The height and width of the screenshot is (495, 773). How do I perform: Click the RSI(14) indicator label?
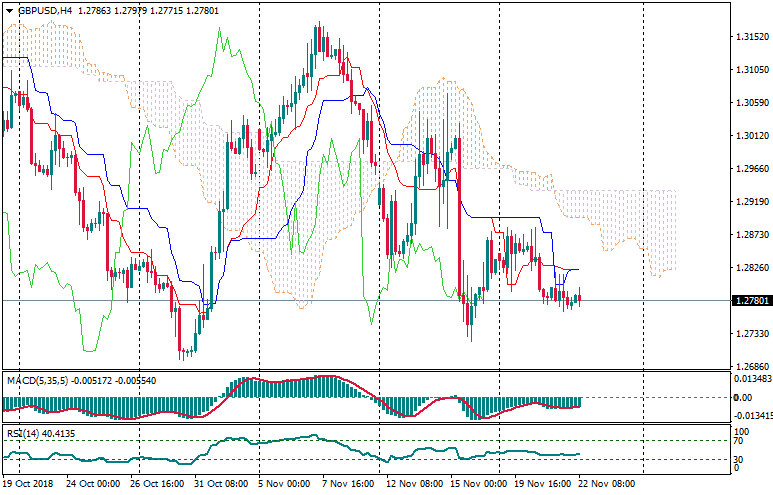20,434
